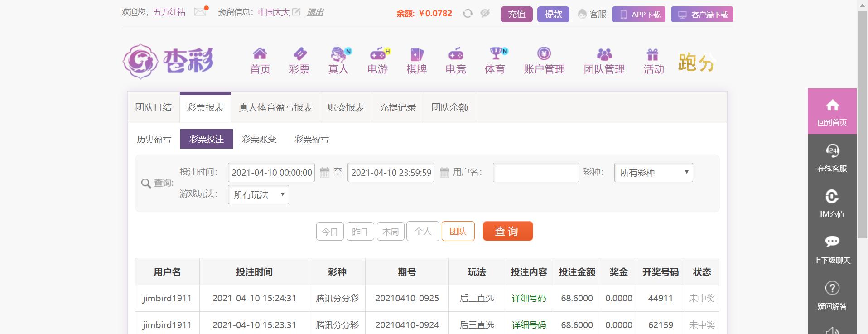
Task: Click the start time input field
Action: pos(271,173)
